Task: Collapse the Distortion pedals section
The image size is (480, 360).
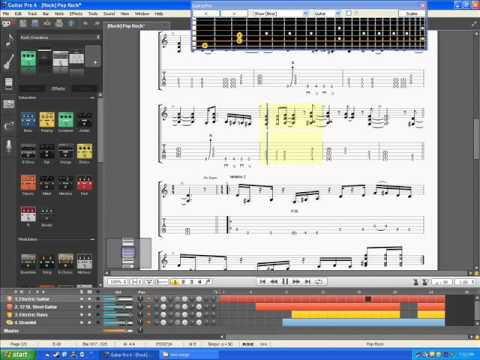Action: (92, 98)
